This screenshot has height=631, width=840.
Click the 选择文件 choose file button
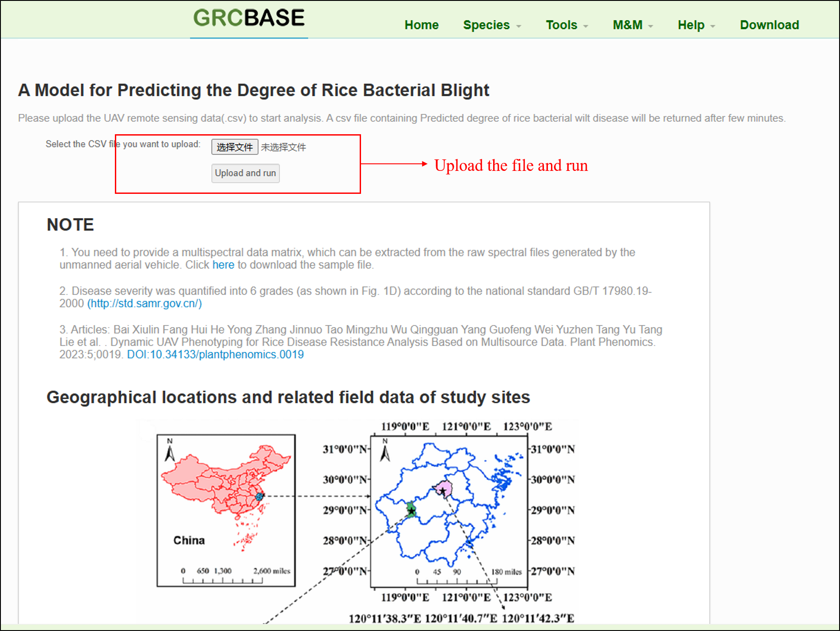[235, 147]
